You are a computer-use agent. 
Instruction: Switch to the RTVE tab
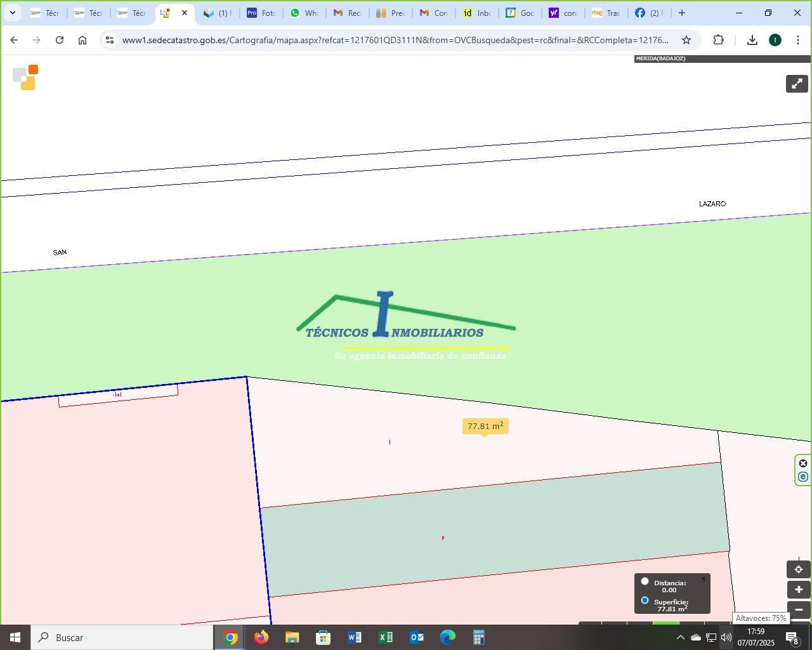point(606,13)
